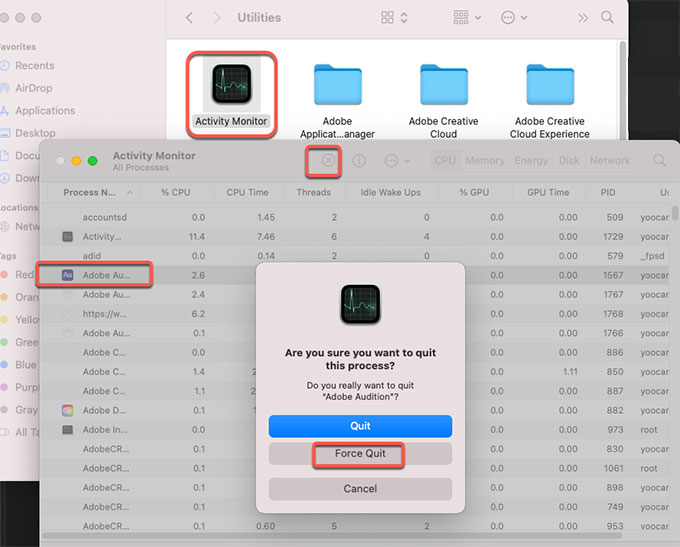Select the Green tag in sidebar
680x547 pixels.
pyautogui.click(x=20, y=342)
